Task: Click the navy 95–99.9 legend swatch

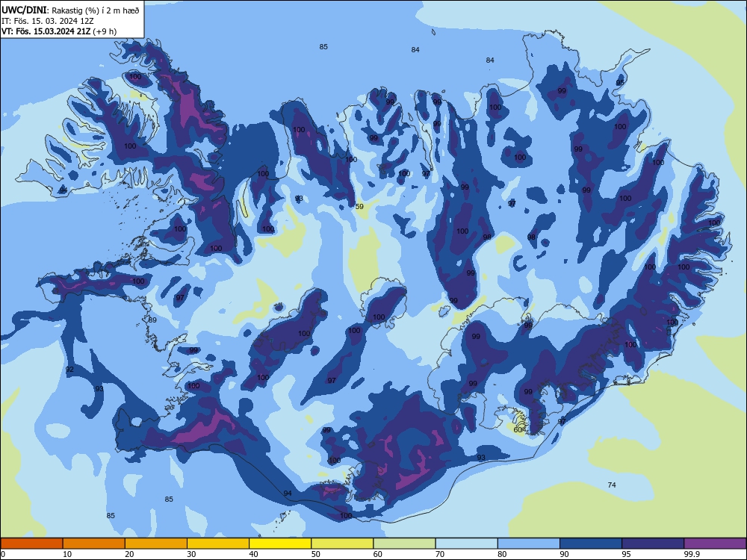Action: pyautogui.click(x=653, y=544)
